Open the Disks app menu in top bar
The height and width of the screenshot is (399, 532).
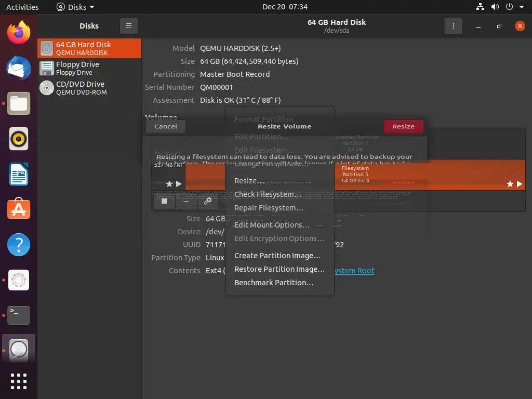pyautogui.click(x=75, y=7)
